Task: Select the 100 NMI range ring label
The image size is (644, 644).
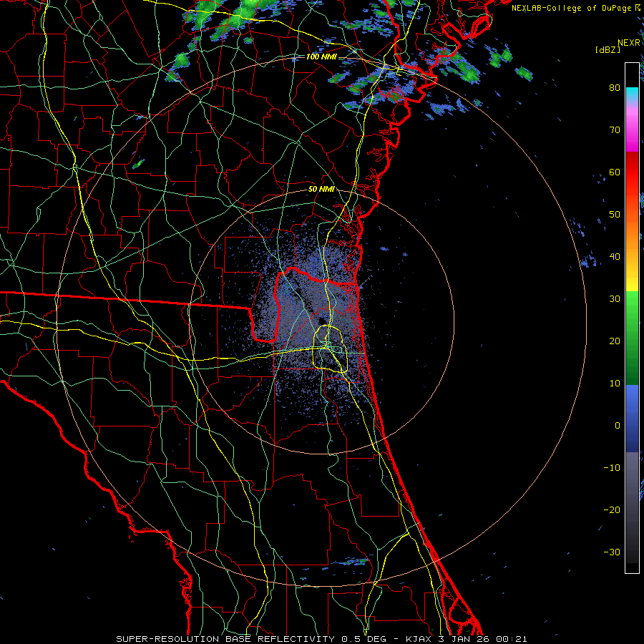Action: tap(321, 57)
